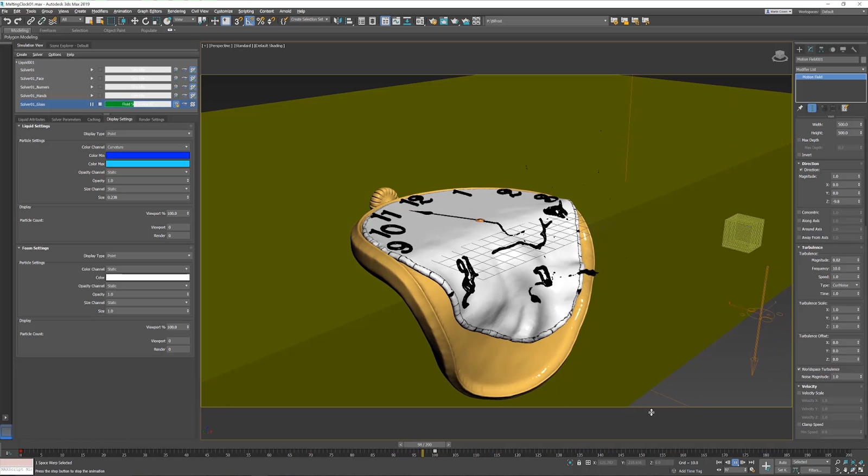The width and height of the screenshot is (868, 476).
Task: Enable the Away From Axis checkbox
Action: point(799,238)
